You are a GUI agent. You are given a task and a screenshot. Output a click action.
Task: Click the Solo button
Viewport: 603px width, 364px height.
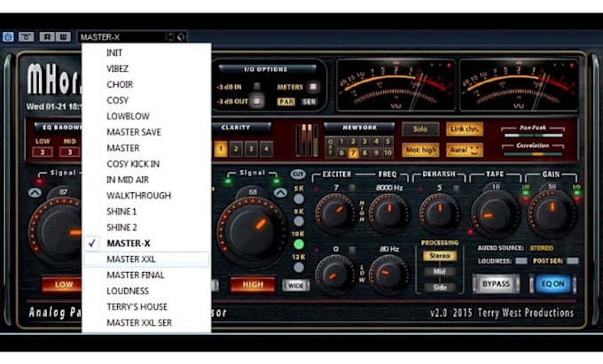pos(420,129)
